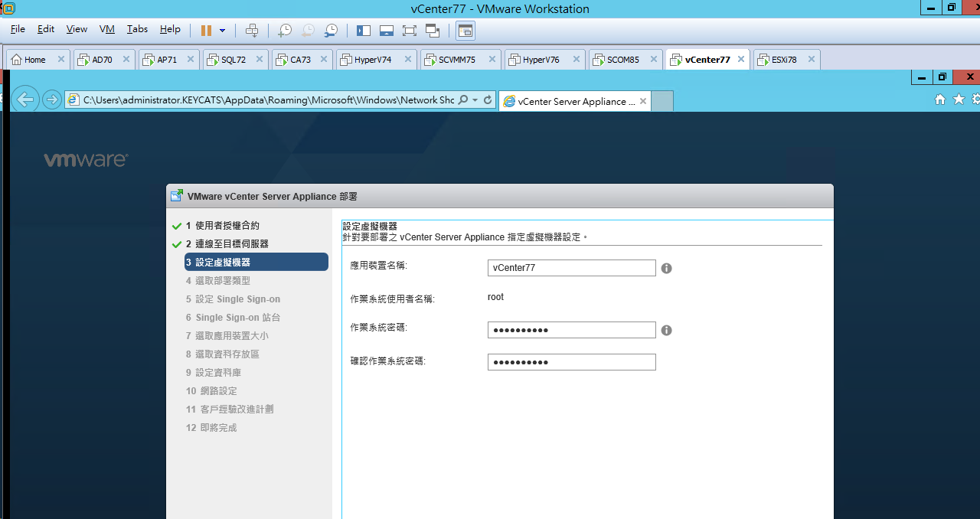This screenshot has width=980, height=519.
Task: Close the vCenter77 tab
Action: (x=740, y=60)
